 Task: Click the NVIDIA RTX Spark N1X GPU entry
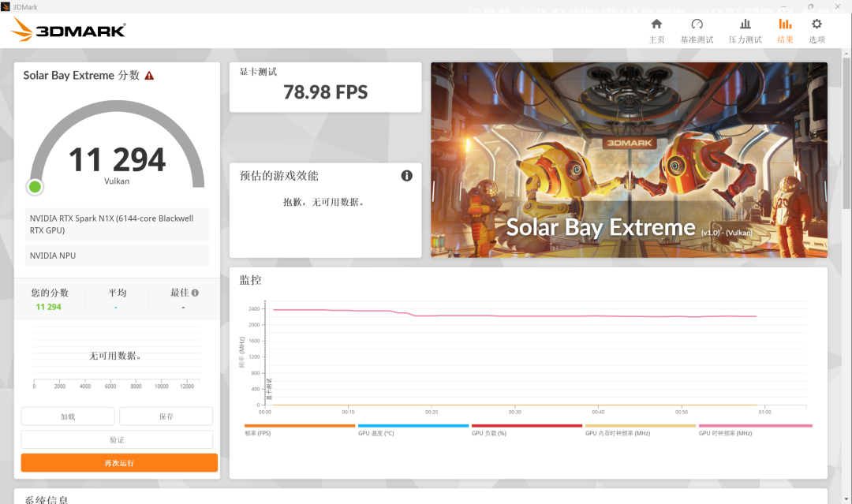tap(117, 224)
